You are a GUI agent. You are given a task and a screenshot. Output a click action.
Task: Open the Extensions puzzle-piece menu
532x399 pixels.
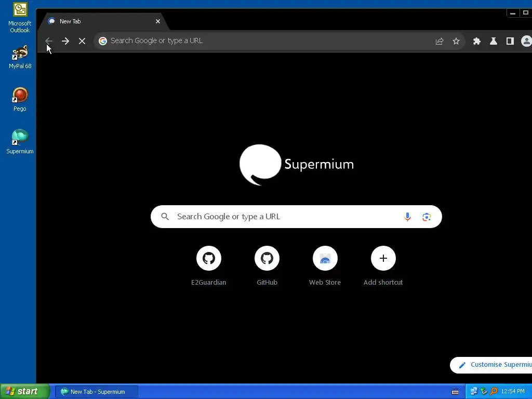(477, 41)
